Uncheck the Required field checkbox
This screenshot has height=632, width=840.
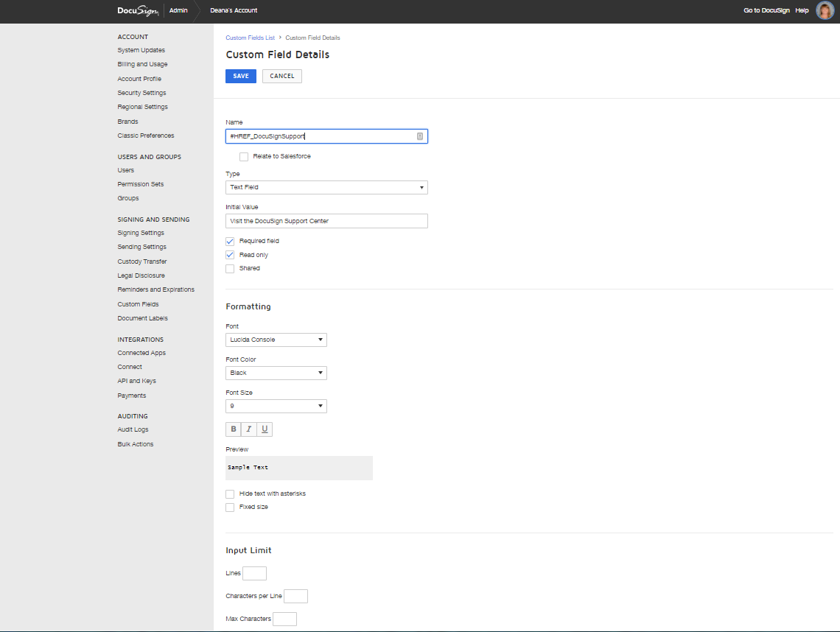[230, 241]
